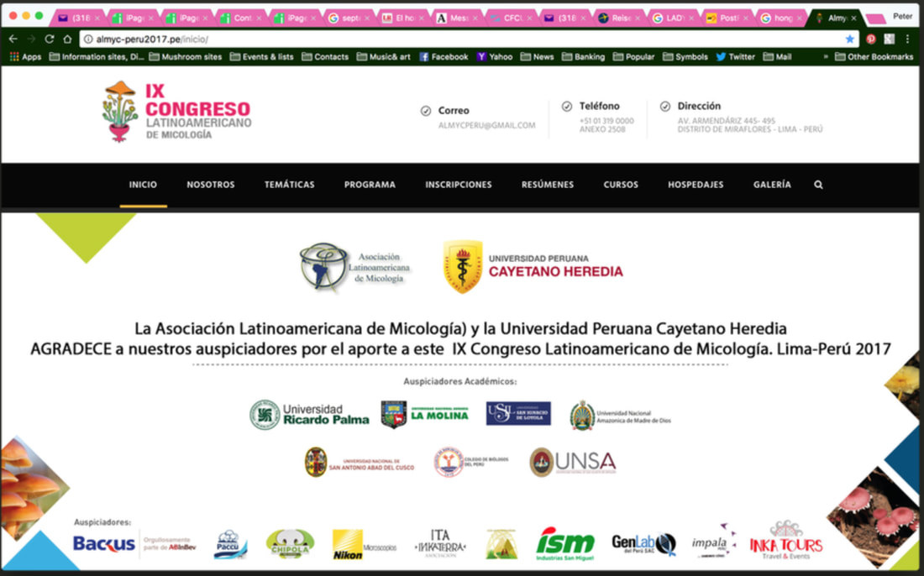
Task: Open the Facebook bookmark
Action: [x=444, y=56]
